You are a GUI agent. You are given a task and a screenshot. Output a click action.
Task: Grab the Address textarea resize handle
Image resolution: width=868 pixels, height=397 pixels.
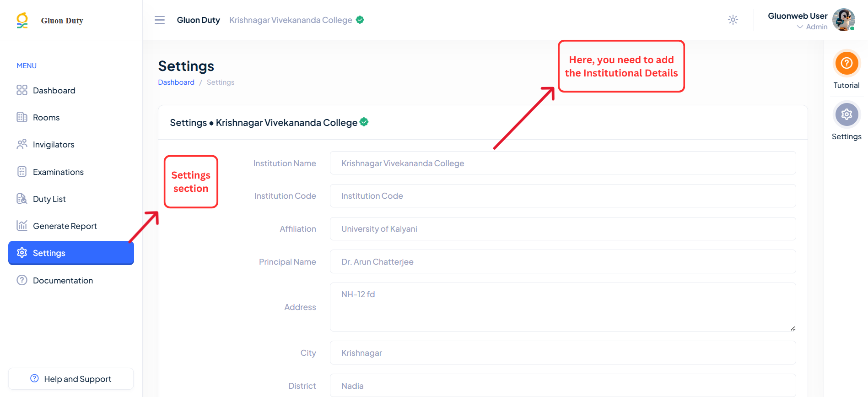(x=793, y=328)
